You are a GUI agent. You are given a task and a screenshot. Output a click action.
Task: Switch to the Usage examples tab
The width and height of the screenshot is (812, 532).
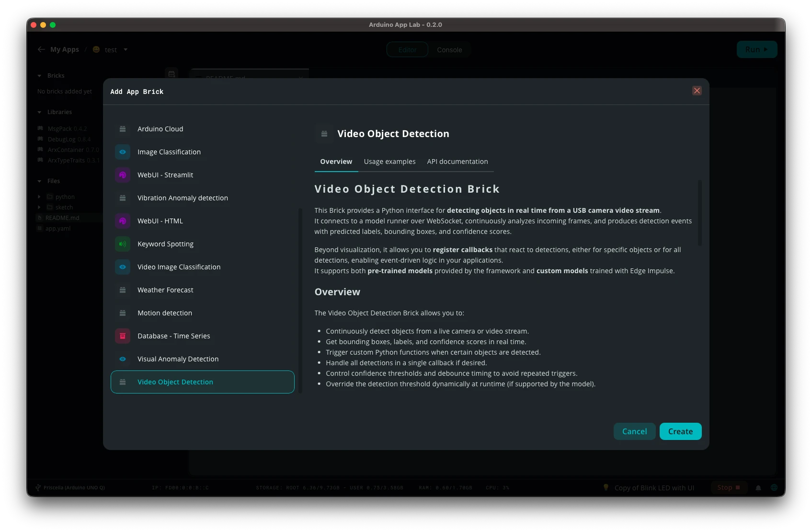tap(389, 162)
